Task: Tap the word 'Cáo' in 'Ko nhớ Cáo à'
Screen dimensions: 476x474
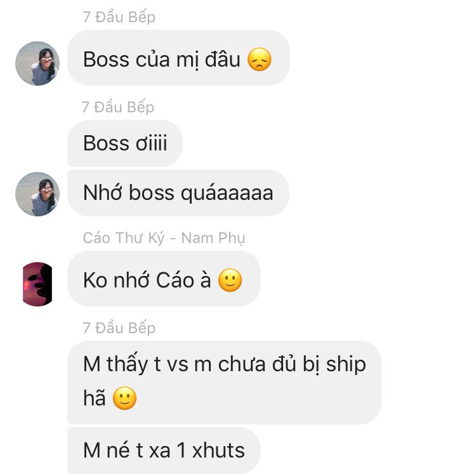Action: point(175,279)
